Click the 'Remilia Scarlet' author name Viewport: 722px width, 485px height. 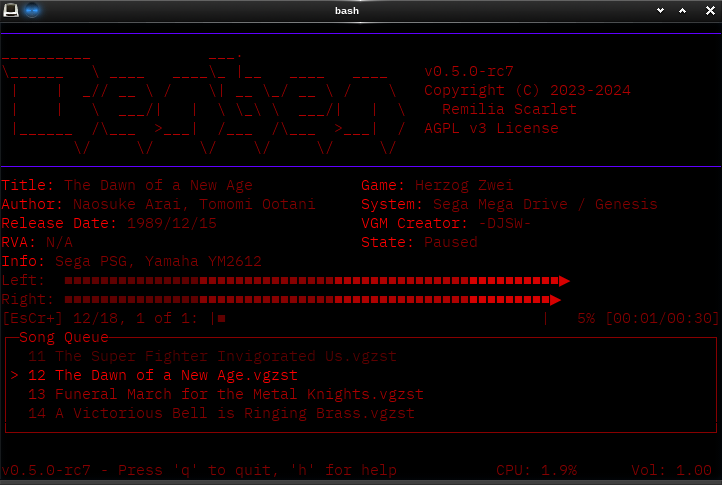[509, 109]
